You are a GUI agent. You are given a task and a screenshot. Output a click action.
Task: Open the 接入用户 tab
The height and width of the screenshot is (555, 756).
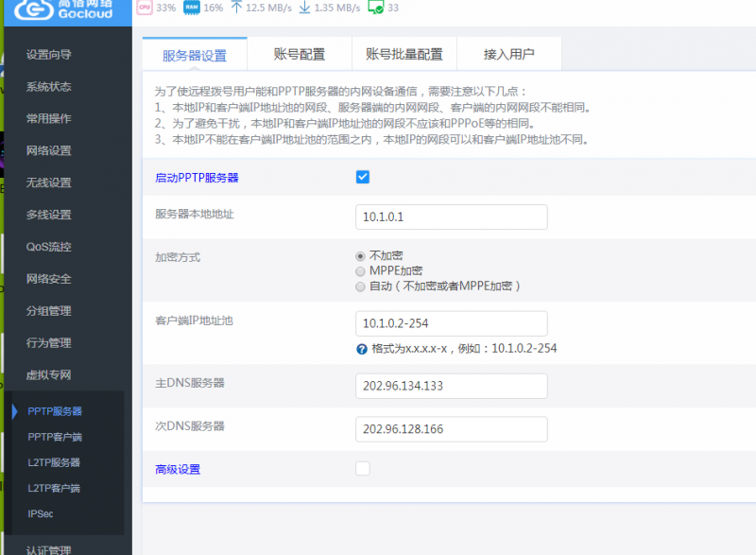pyautogui.click(x=509, y=54)
